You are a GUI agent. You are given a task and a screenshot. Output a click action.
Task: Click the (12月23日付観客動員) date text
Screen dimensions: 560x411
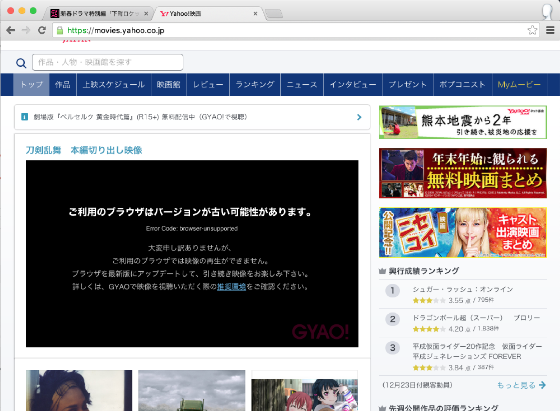click(x=417, y=385)
